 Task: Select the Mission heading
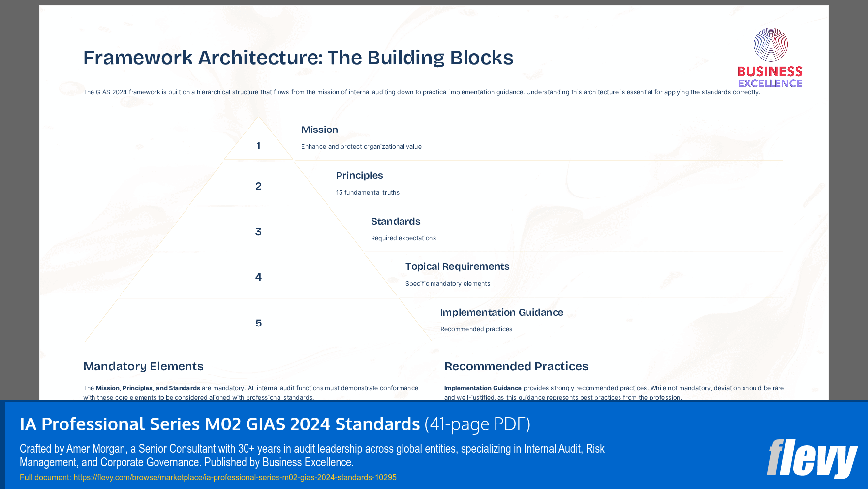click(x=319, y=130)
